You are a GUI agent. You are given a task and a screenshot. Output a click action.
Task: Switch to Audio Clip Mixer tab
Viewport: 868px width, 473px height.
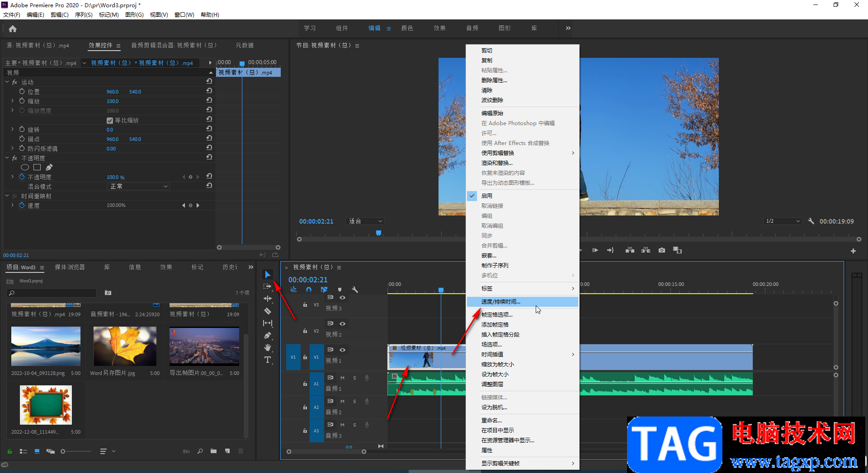[x=174, y=45]
